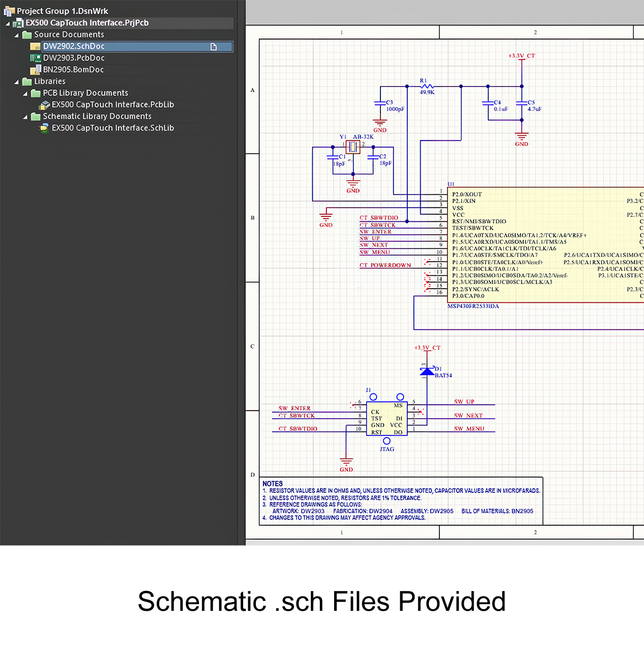Screen dimensions: 644x650
Task: Click the +3.3V_CT power port above C5
Action: click(522, 56)
